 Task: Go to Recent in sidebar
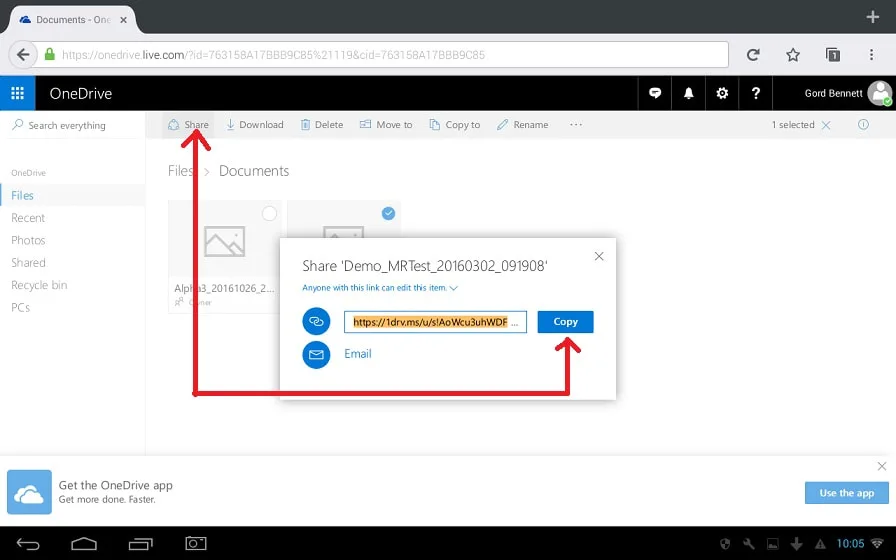[28, 218]
